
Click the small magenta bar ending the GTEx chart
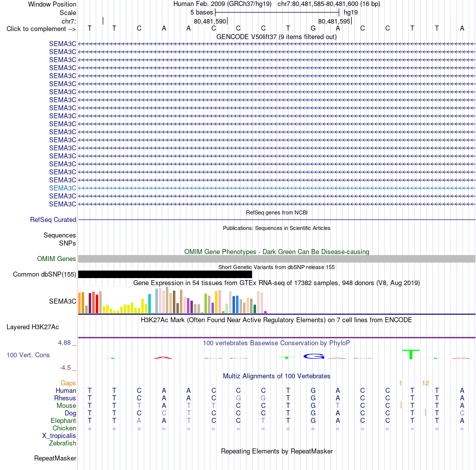266,312
